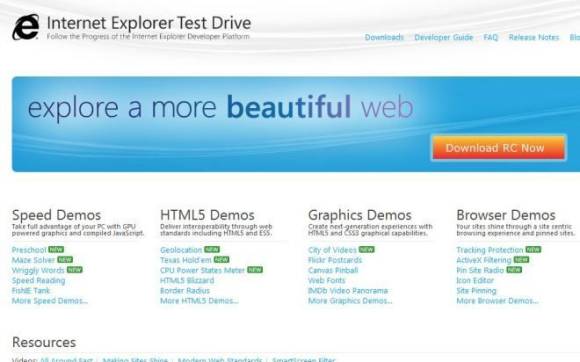Image resolution: width=580 pixels, height=362 pixels.
Task: Click the Internet Explorer Test Drive title
Action: click(149, 23)
